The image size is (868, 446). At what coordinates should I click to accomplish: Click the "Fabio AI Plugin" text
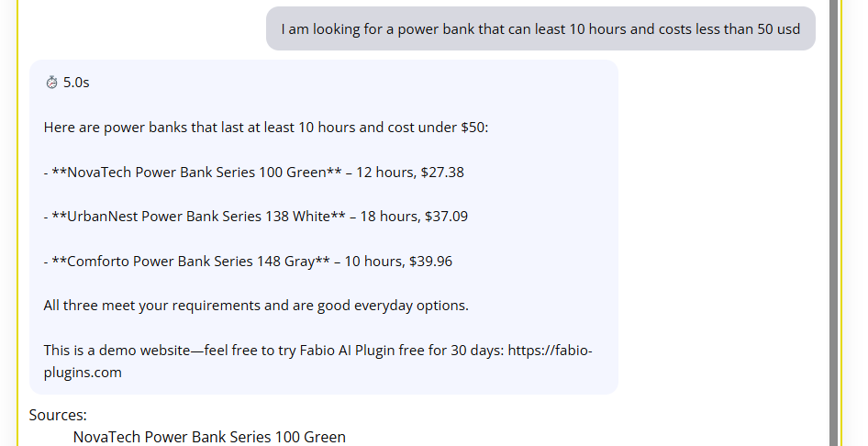click(347, 351)
